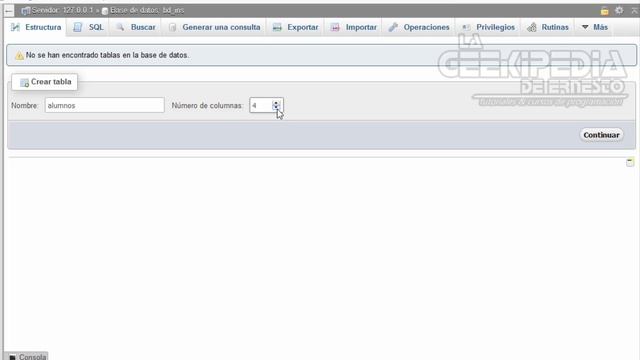Click the Crear tabla legend
This screenshot has height=360, width=640.
[x=44, y=82]
